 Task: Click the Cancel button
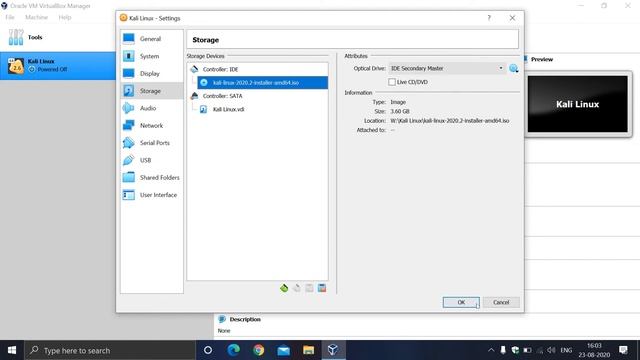501,302
